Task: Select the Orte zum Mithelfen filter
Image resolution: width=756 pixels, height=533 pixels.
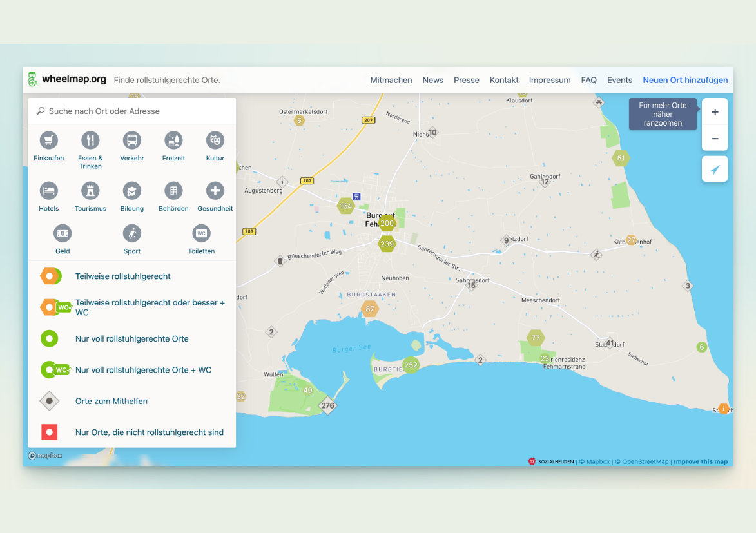Action: point(111,401)
